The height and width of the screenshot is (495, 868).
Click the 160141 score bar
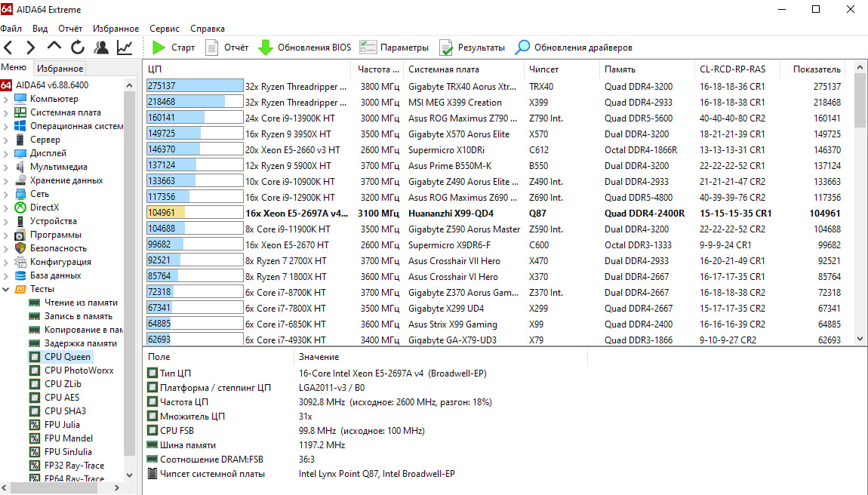click(194, 118)
